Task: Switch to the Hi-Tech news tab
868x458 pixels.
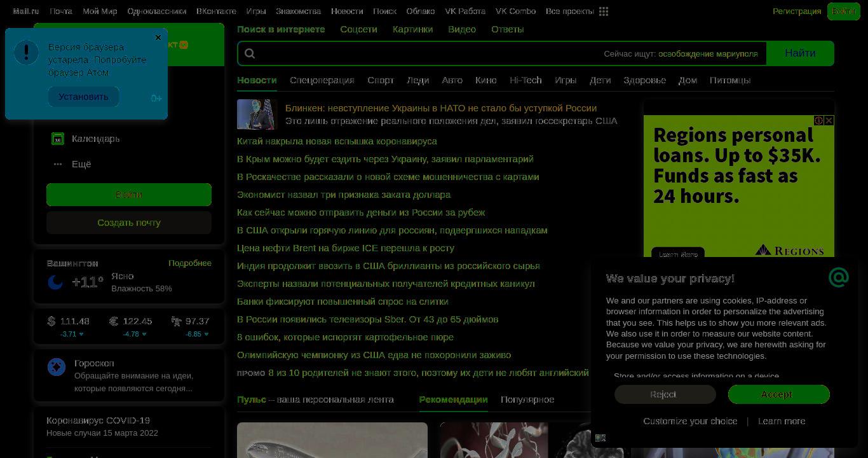Action: click(526, 80)
